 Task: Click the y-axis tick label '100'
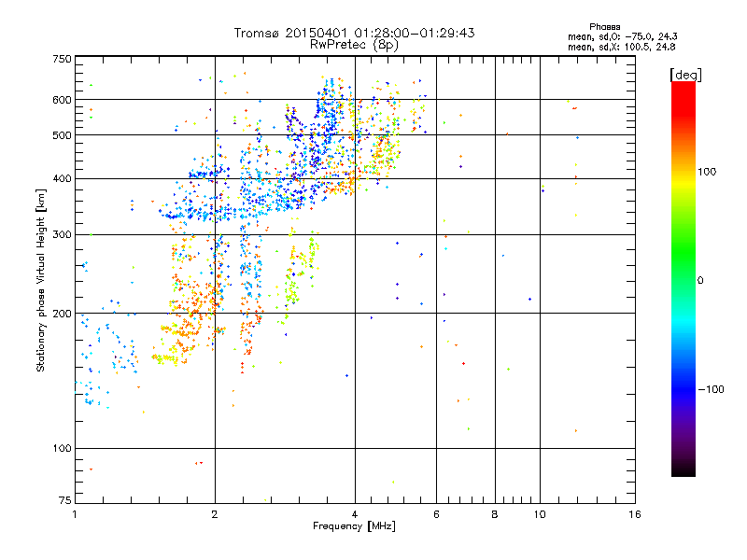coord(62,449)
